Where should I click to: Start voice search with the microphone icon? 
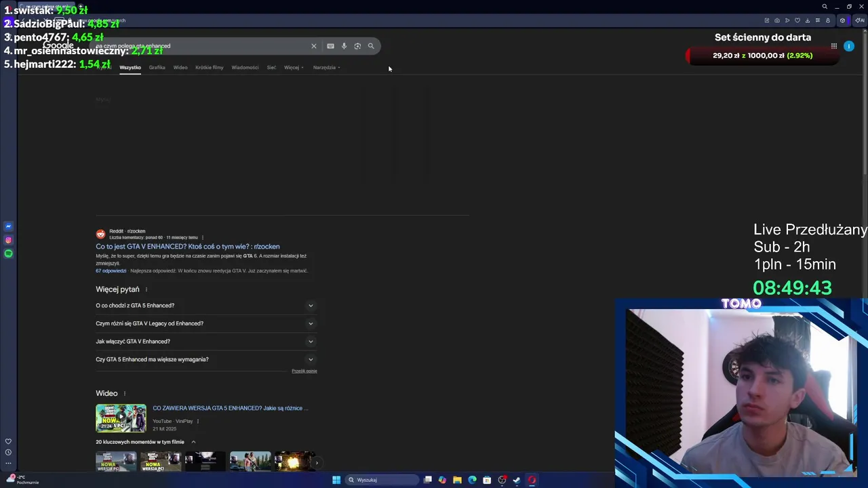(x=344, y=46)
